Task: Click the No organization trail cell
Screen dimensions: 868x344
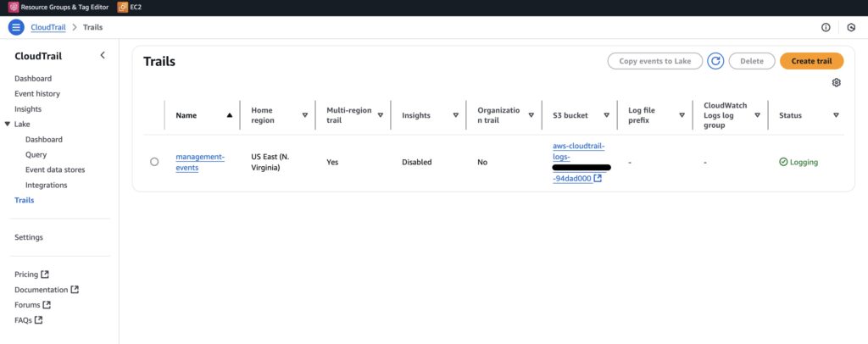Action: (x=482, y=162)
